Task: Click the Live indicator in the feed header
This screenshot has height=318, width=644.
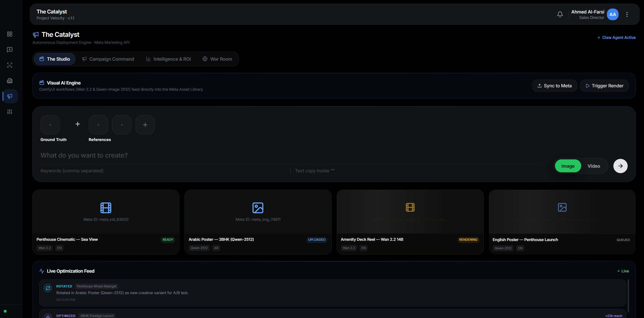Action: (623, 271)
